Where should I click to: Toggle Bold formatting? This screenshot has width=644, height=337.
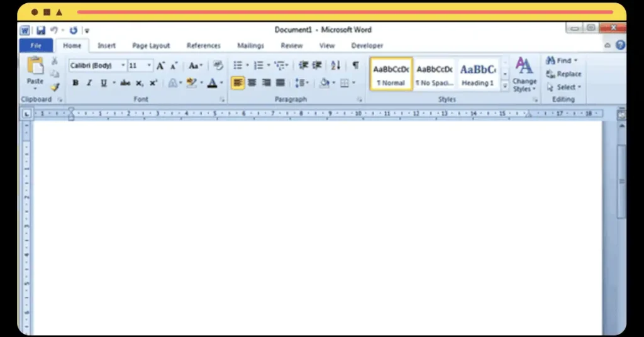coord(75,83)
